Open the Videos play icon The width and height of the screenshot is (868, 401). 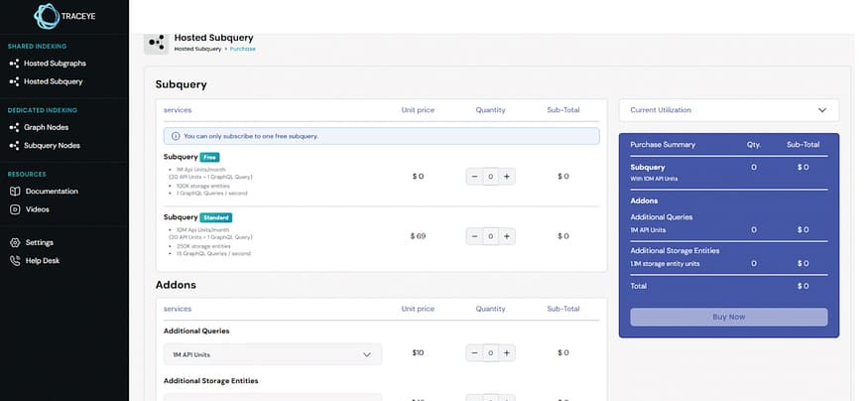point(15,209)
